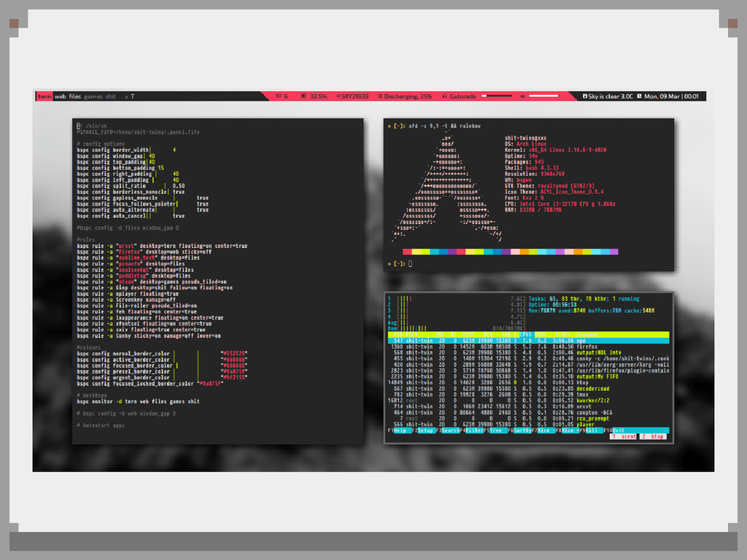Select the output:My FIFO process row
This screenshot has width=747, height=560.
click(x=528, y=377)
